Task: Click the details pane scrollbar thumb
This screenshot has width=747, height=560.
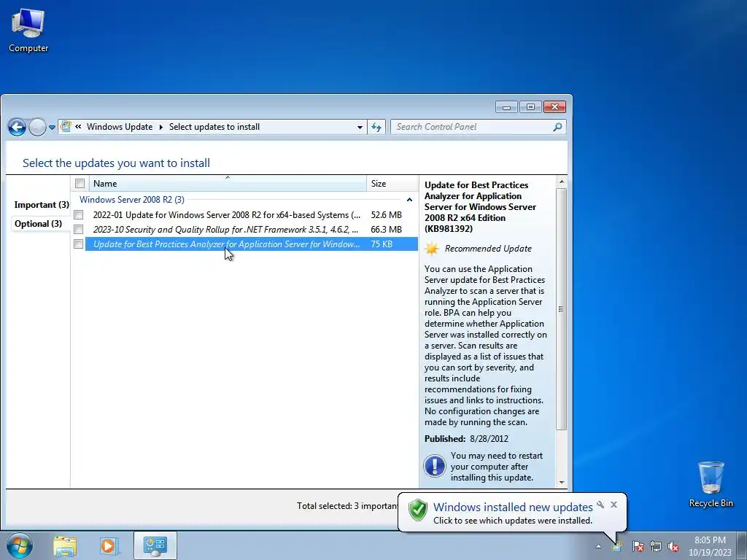Action: 561,309
